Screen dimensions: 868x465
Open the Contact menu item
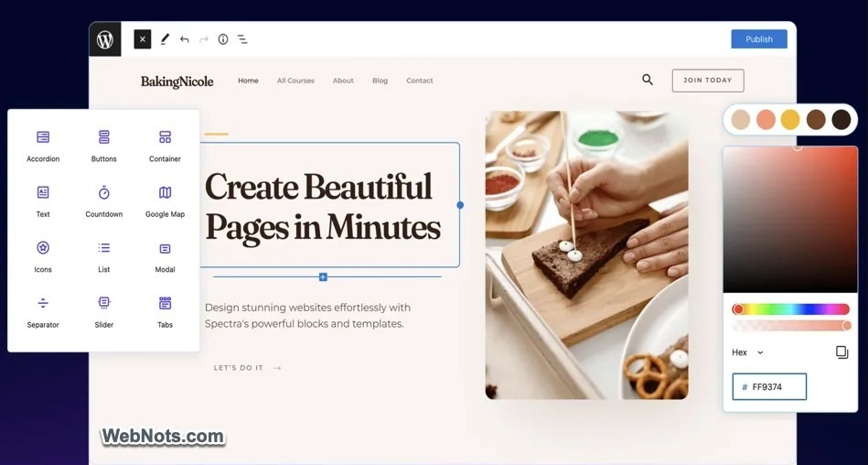(x=420, y=81)
